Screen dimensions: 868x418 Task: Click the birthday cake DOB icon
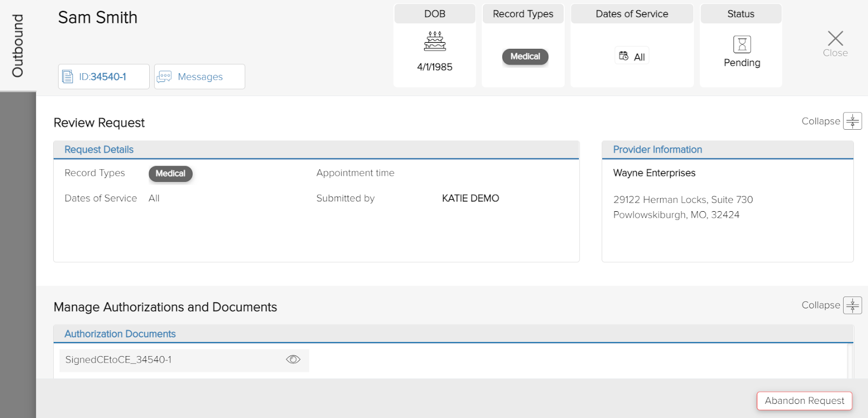[x=435, y=41]
